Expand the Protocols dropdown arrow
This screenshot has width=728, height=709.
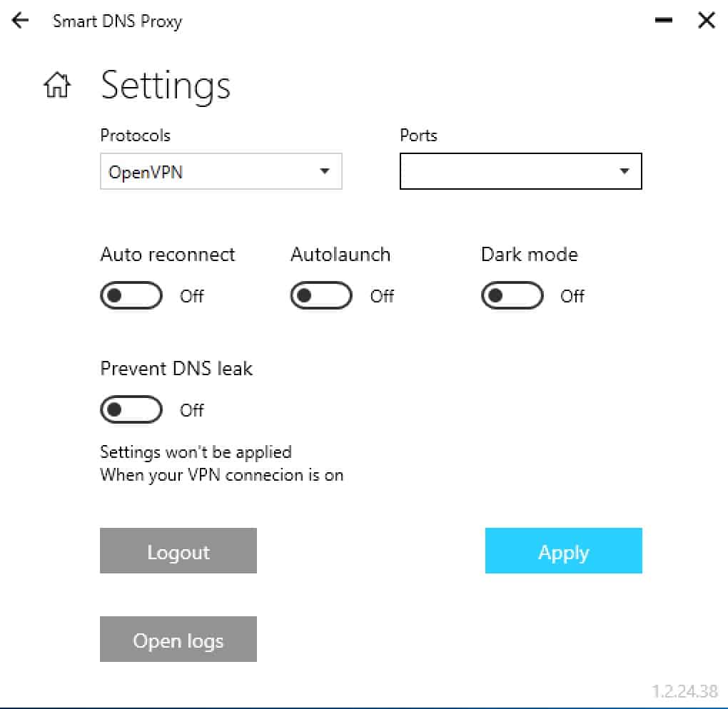pyautogui.click(x=325, y=171)
